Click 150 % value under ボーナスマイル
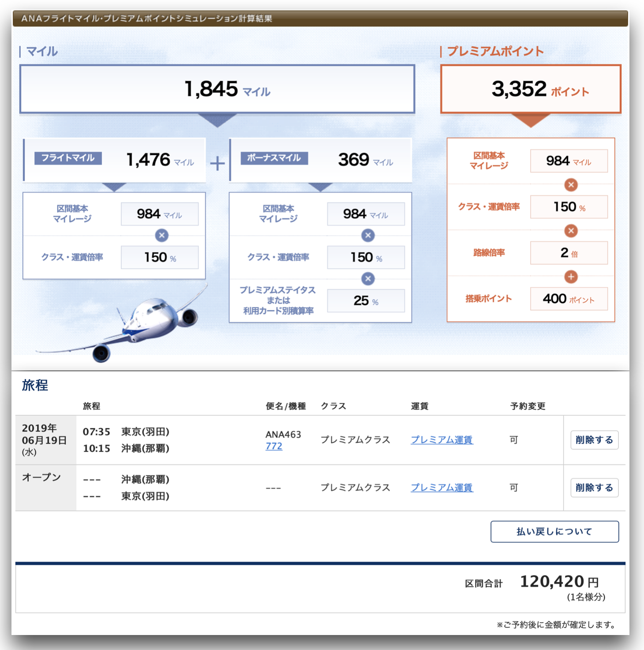 click(366, 257)
